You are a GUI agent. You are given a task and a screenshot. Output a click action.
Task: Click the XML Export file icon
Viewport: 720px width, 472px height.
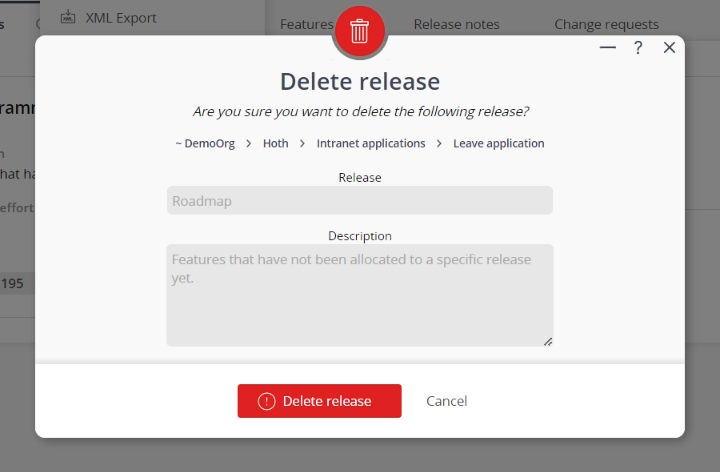click(68, 17)
